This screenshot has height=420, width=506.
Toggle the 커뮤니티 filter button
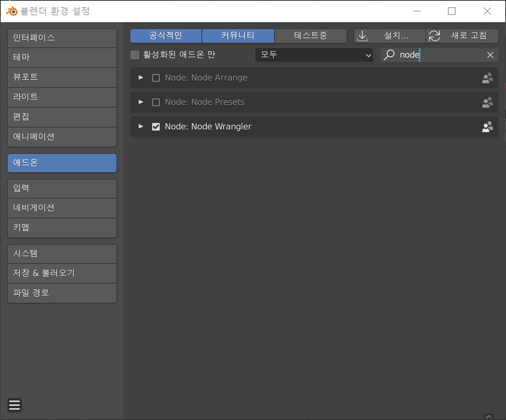238,36
